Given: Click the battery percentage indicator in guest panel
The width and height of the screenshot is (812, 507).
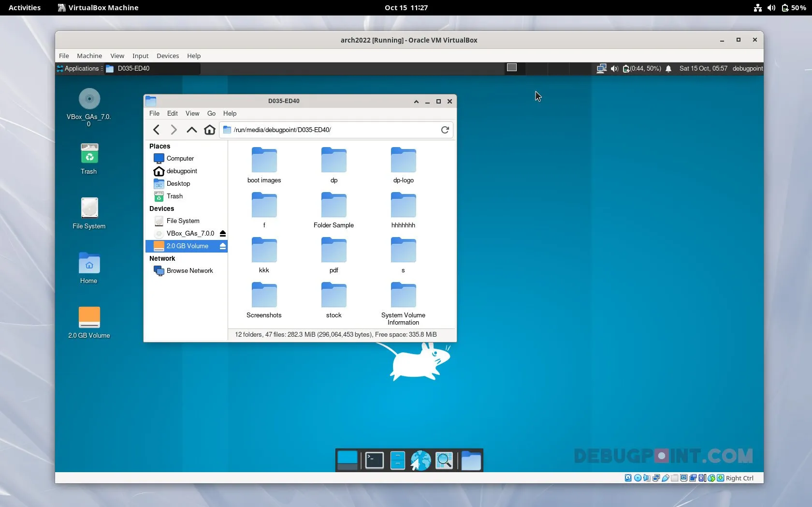Looking at the screenshot, I should 643,69.
